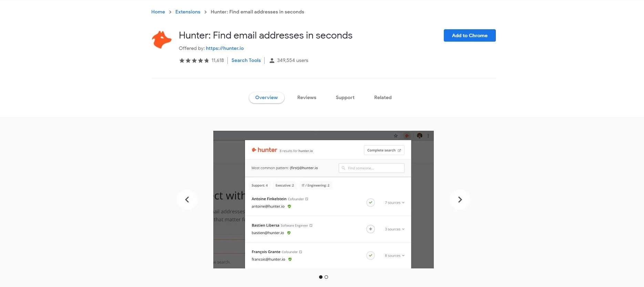Click the users person icon
Viewport: 644px width, 287px height.
coord(272,61)
